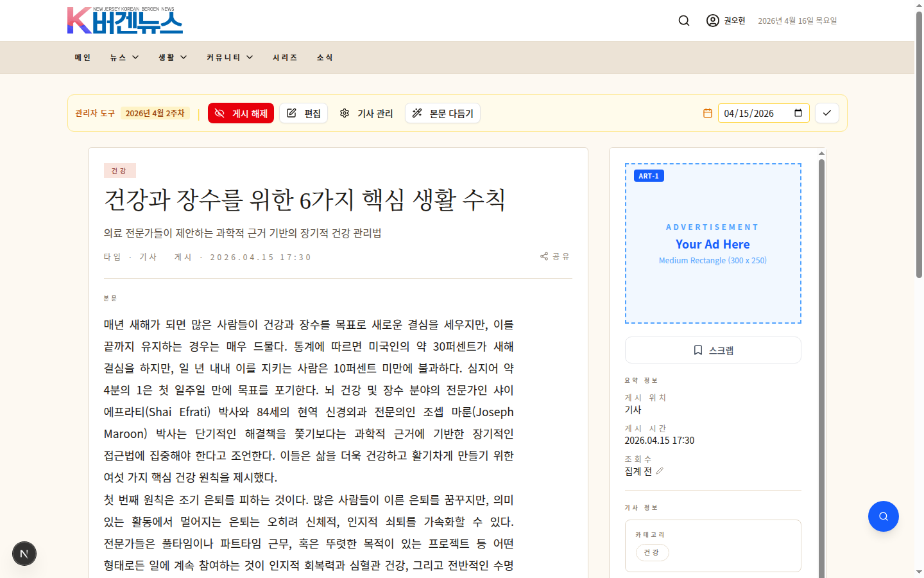Scrap the article with the 스크랩 button
Screen dimensions: 924x578
coord(712,349)
